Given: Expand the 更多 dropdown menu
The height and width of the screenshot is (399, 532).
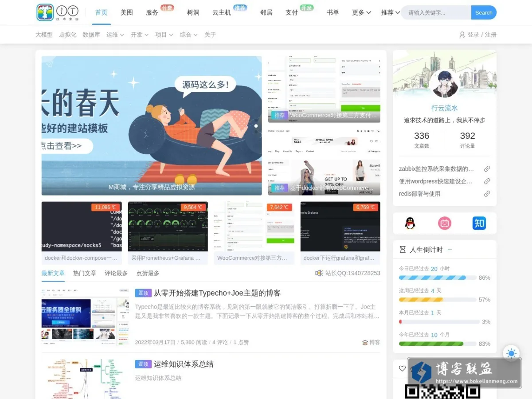Looking at the screenshot, I should coord(361,12).
